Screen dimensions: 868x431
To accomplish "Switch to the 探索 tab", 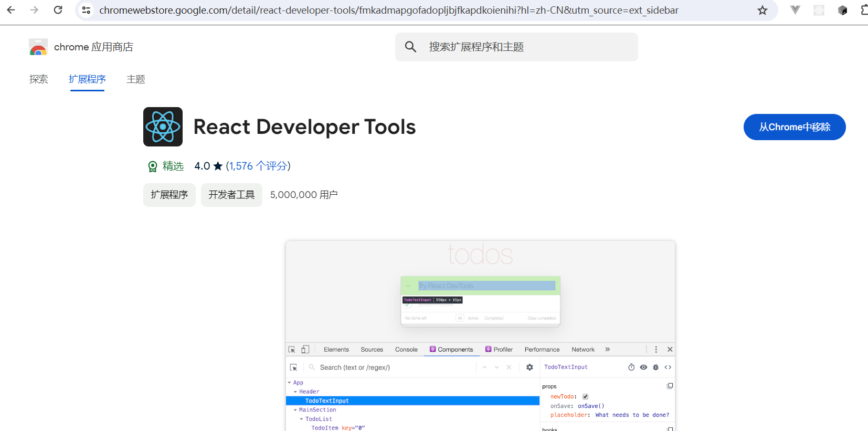I will 39,79.
